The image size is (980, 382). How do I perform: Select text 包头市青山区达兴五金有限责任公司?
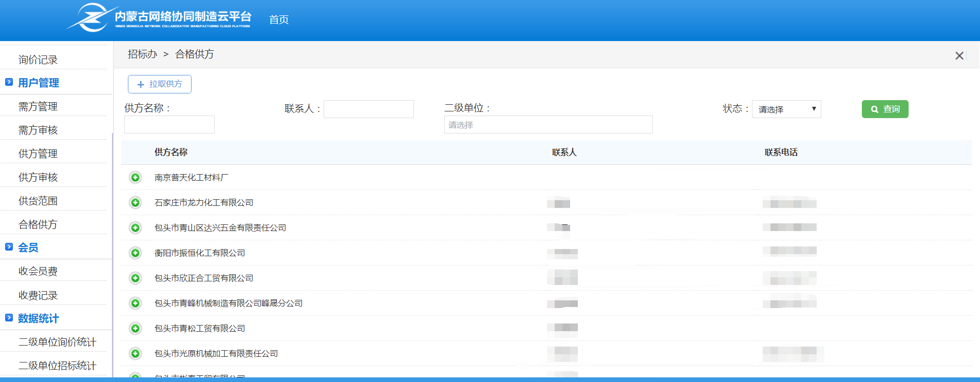220,228
